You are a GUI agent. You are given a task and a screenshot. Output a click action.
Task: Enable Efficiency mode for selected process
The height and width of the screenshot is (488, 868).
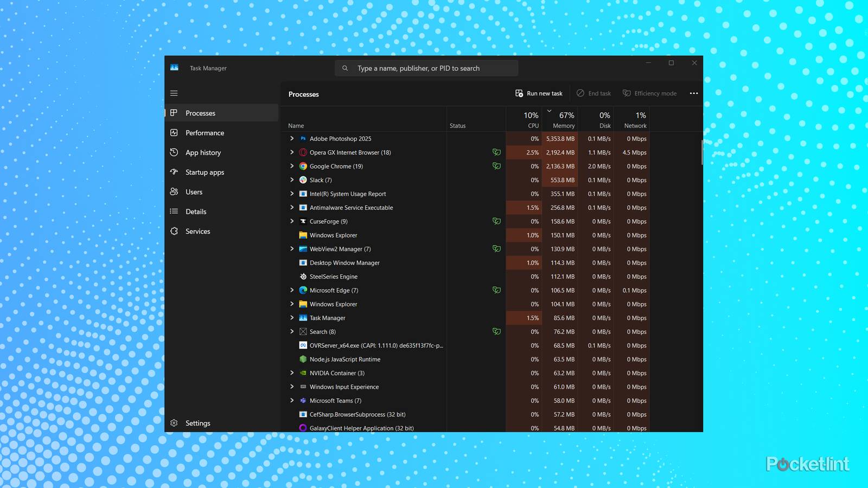649,93
